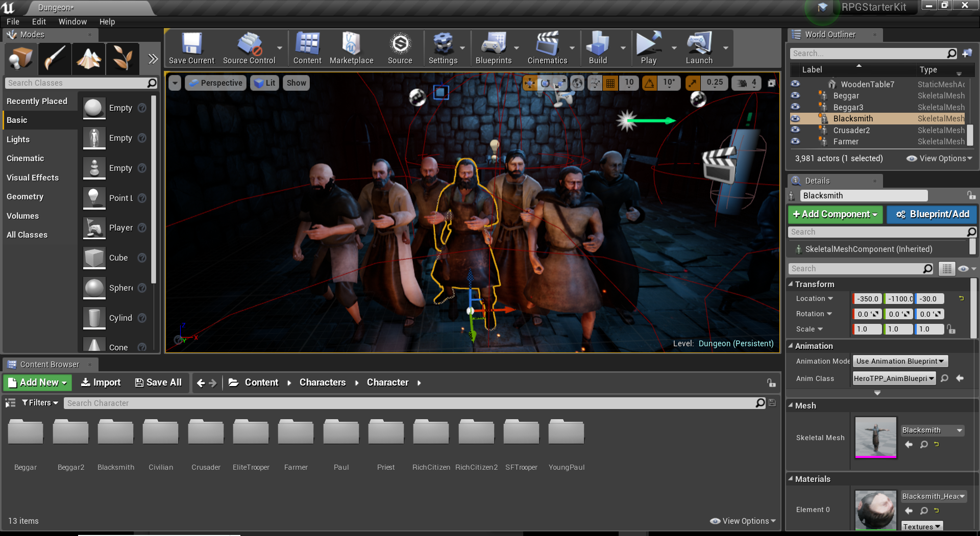The image size is (980, 536).
Task: Open the Filters dropdown in Content Browser
Action: tap(40, 403)
